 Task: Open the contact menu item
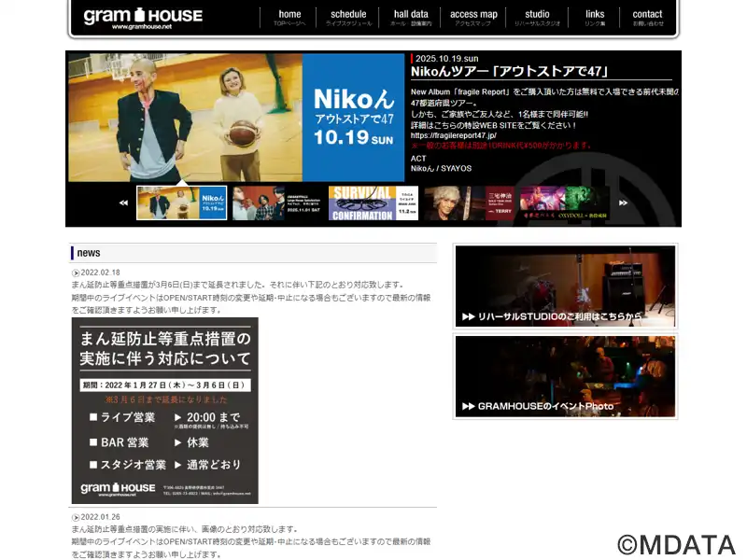pos(647,18)
